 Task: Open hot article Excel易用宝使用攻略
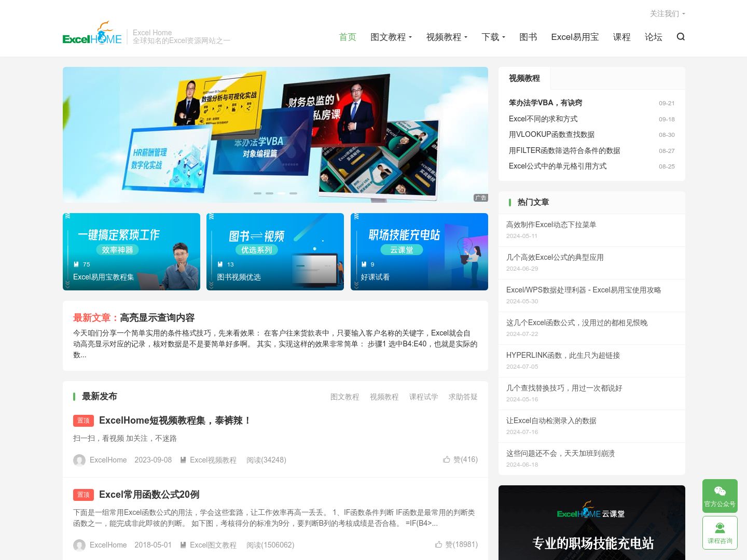pyautogui.click(x=584, y=290)
